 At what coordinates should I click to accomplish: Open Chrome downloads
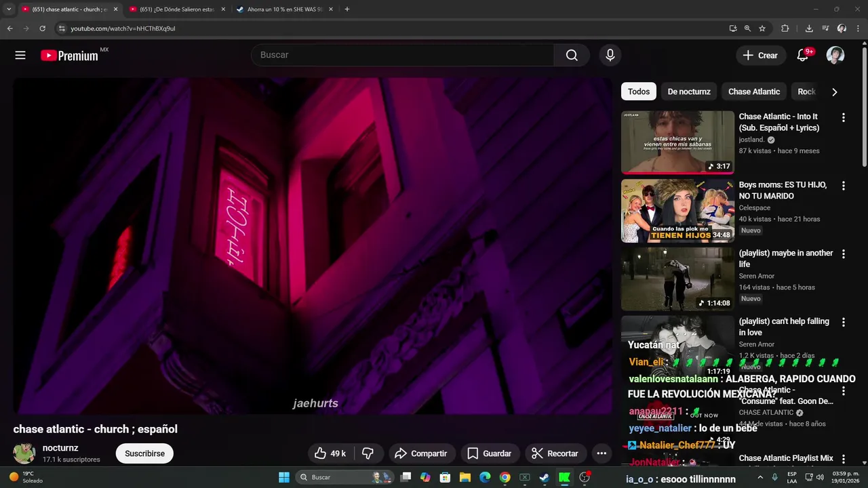[x=809, y=28]
